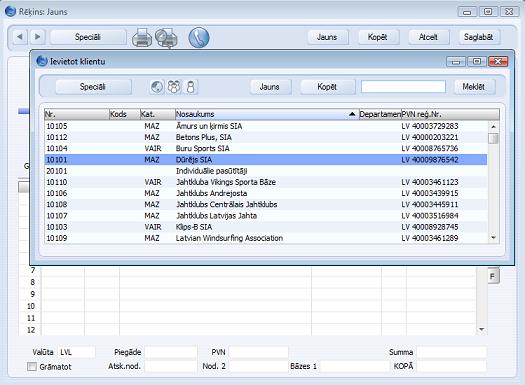Select Jahtkluba Vikings Sporta Bāze row

click(x=266, y=182)
